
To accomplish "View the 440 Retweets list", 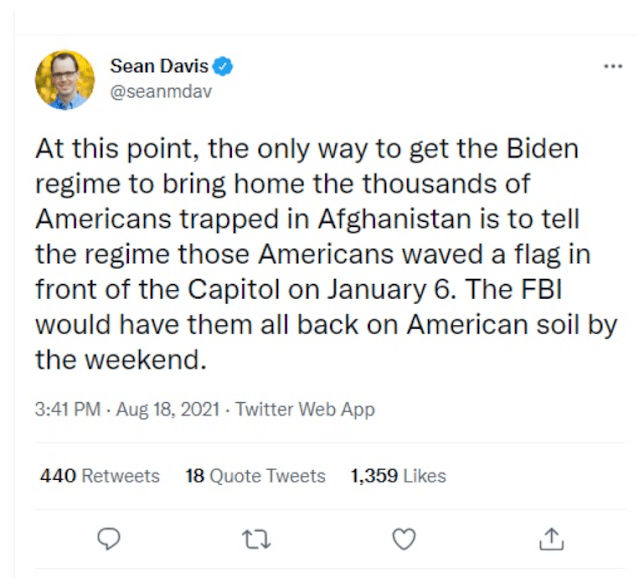I will tap(99, 476).
